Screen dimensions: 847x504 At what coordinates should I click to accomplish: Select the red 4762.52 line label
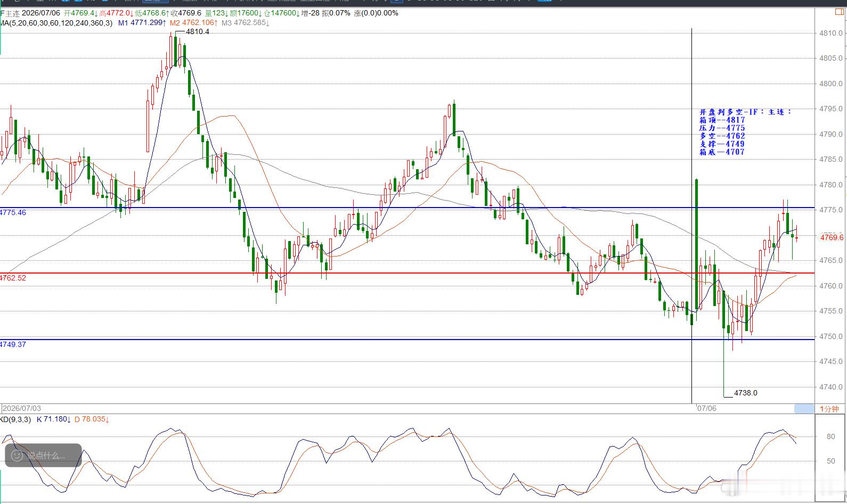[13, 278]
